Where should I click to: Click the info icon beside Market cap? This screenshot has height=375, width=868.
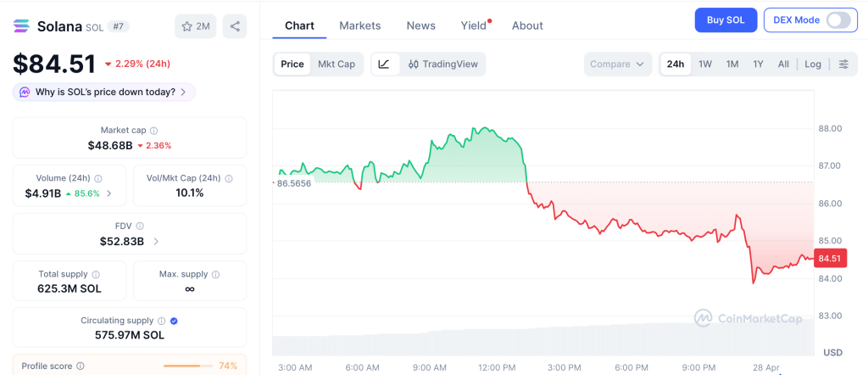click(153, 131)
